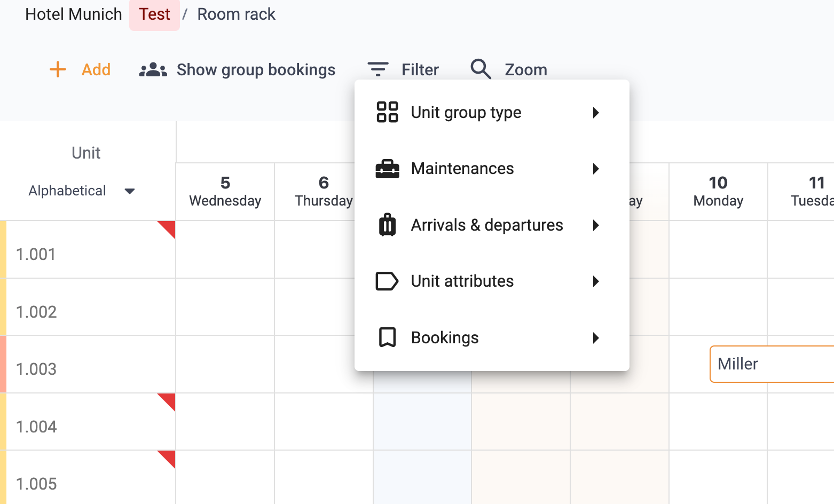Click the Add button
Image resolution: width=834 pixels, height=504 pixels.
80,69
